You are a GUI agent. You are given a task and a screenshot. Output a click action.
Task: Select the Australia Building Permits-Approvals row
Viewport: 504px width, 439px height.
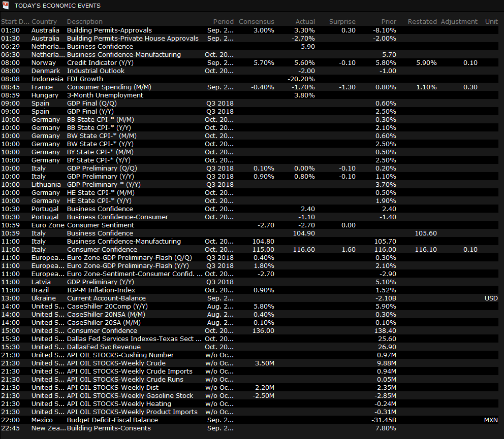(x=109, y=30)
